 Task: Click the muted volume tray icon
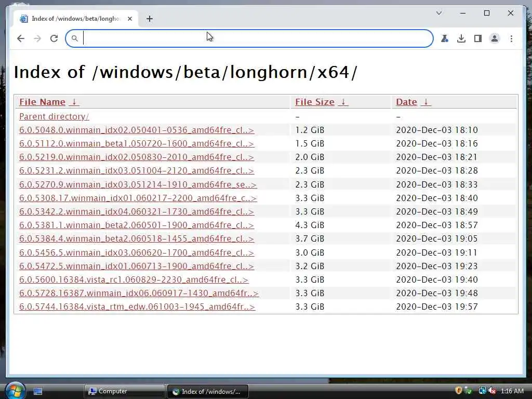[x=493, y=391]
